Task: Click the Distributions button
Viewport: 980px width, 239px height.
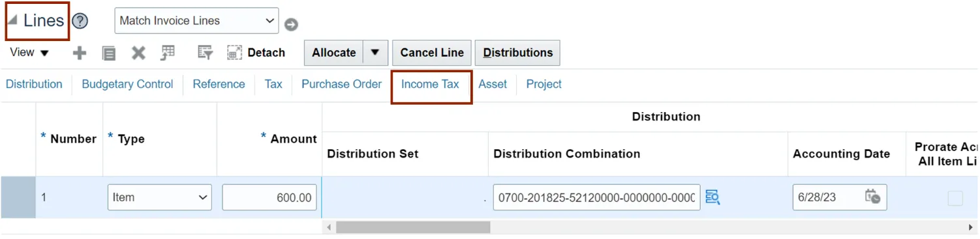Action: tap(518, 53)
